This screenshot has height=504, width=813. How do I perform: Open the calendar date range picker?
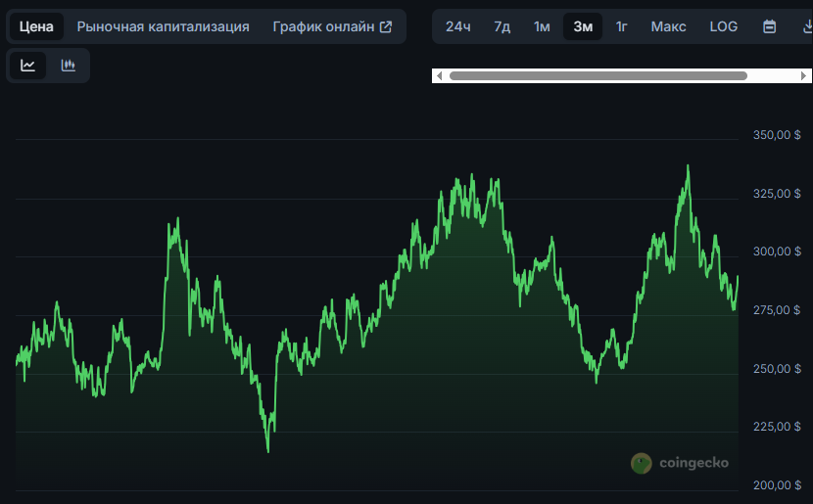769,26
